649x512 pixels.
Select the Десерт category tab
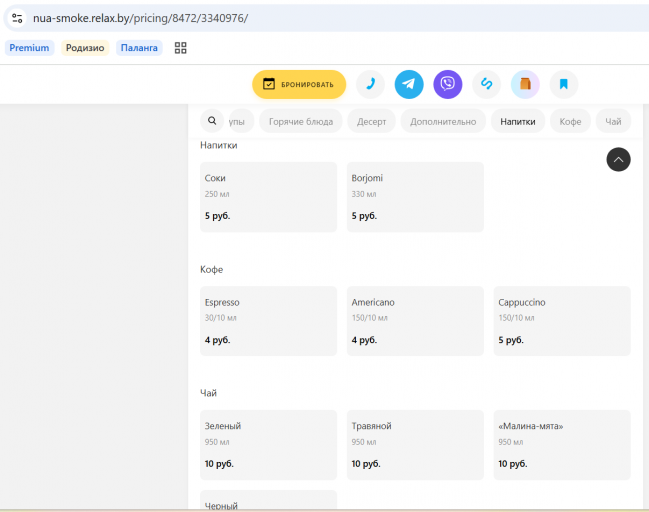(x=371, y=122)
